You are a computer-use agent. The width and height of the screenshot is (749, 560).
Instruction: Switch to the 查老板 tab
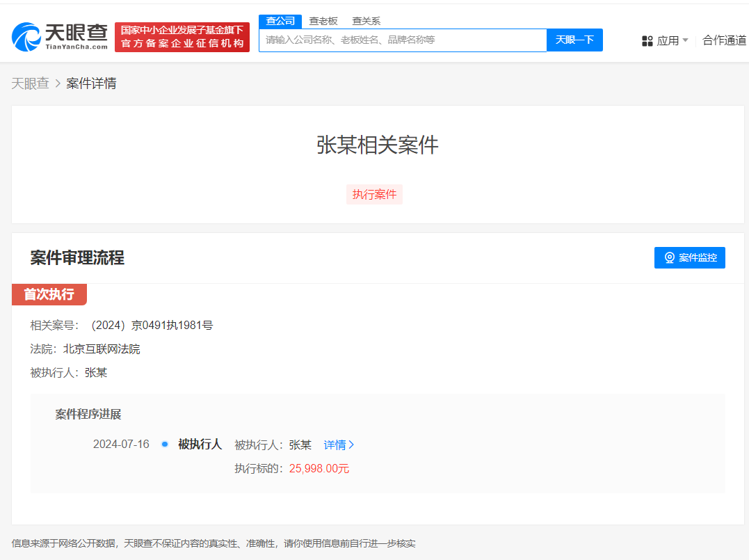(323, 21)
